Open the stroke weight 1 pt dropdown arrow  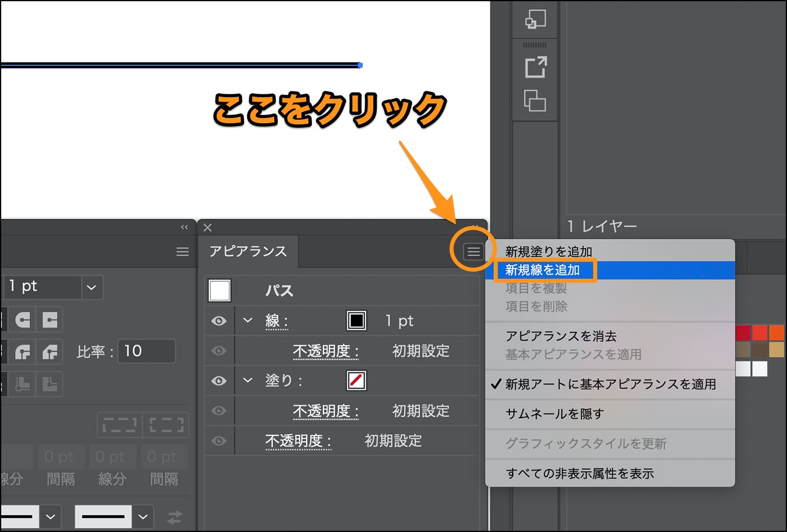point(91,287)
